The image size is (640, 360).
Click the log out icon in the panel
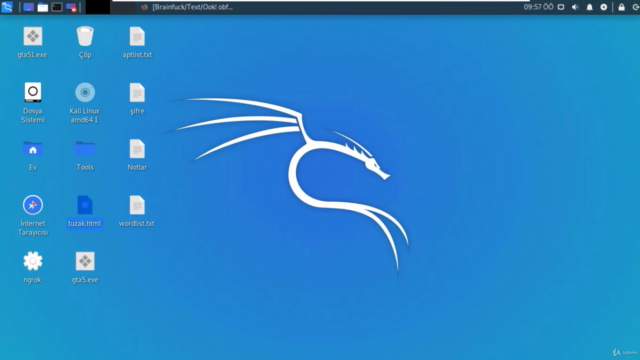[x=636, y=7]
